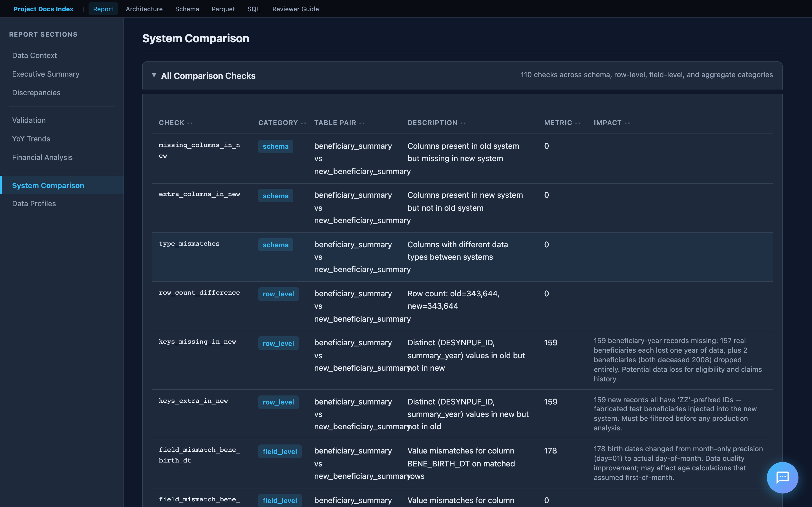This screenshot has height=507, width=812.
Task: Open the SQL page
Action: point(253,9)
